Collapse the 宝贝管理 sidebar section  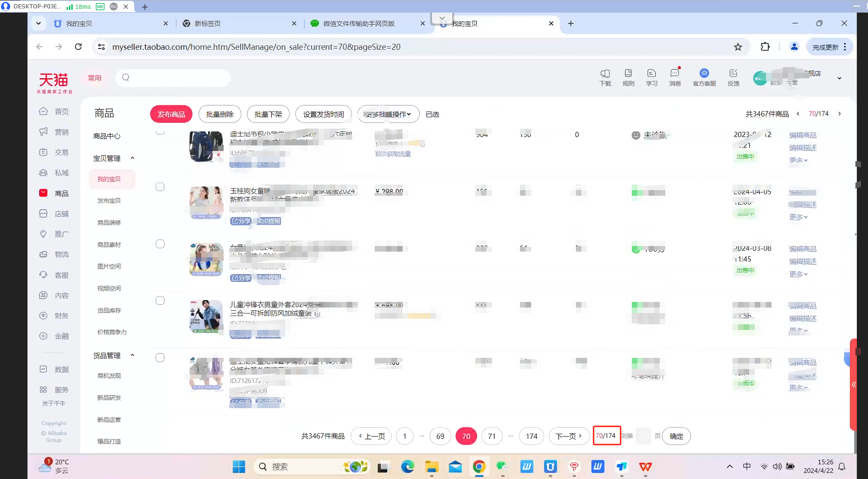pos(132,158)
